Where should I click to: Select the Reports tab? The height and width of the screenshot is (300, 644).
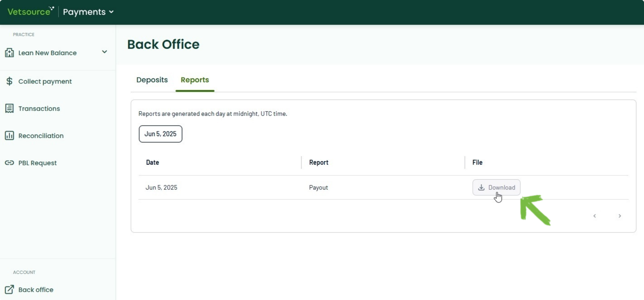click(x=195, y=80)
